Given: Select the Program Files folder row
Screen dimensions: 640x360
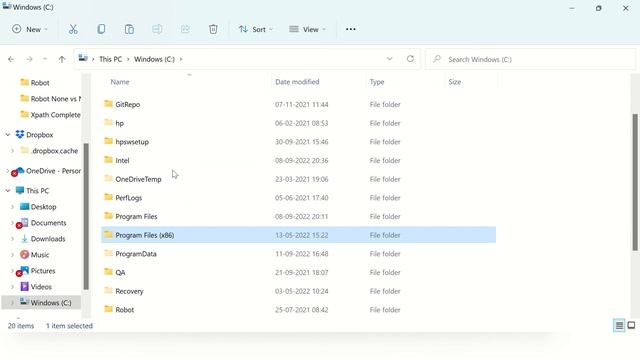Looking at the screenshot, I should pos(298,216).
